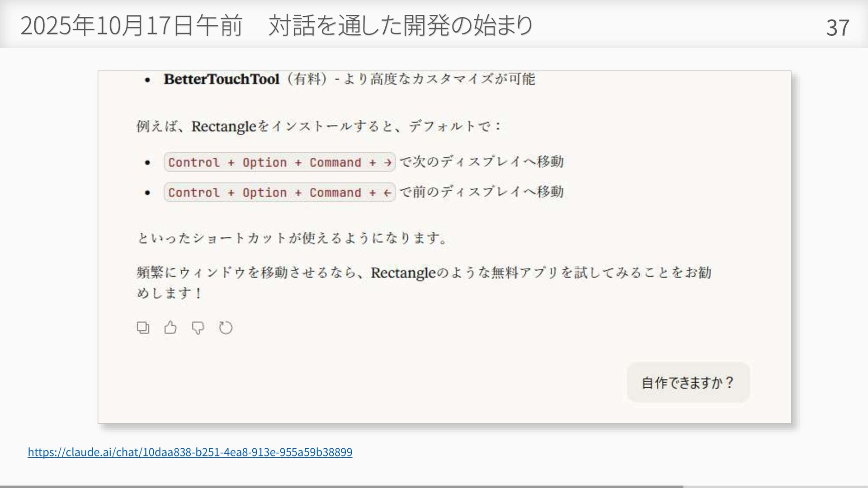Screen dimensions: 868x488
Task: Click the right arrow symbol in first shortcut
Action: click(x=388, y=163)
